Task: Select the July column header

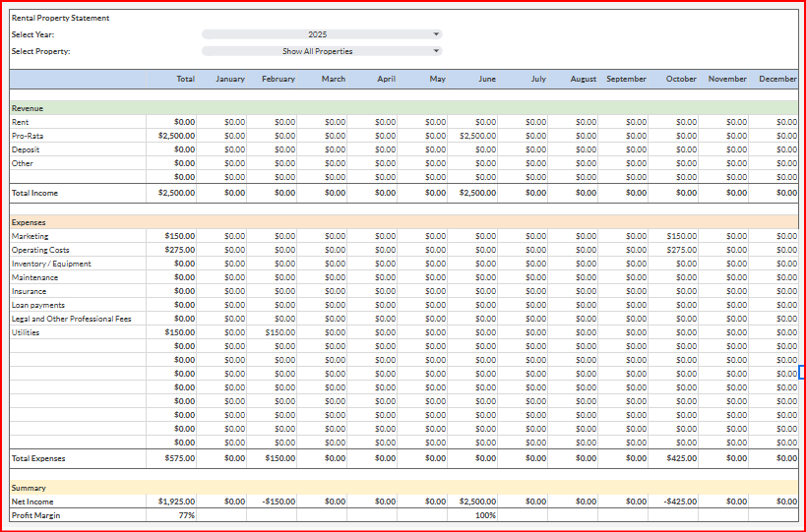Action: pyautogui.click(x=523, y=79)
